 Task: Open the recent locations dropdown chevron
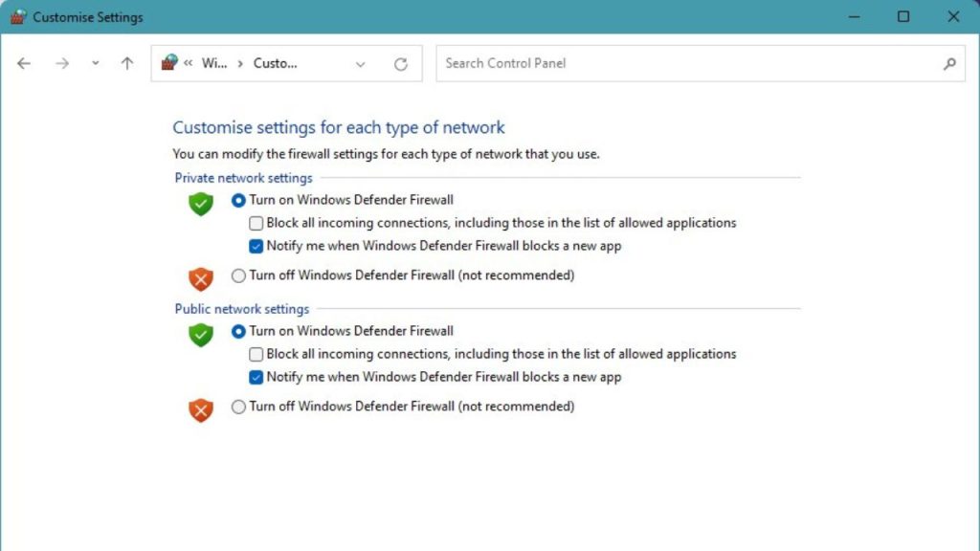pyautogui.click(x=95, y=63)
